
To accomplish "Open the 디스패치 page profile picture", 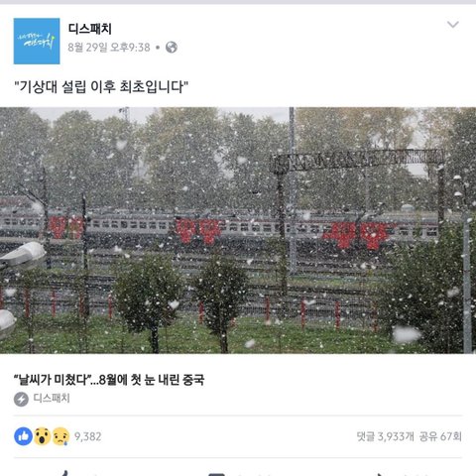I will click(x=37, y=41).
